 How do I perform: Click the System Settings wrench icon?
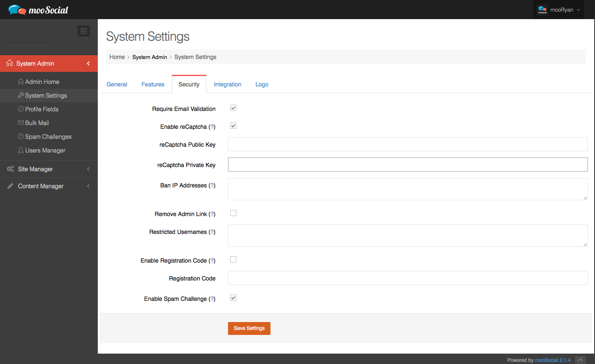pyautogui.click(x=20, y=96)
